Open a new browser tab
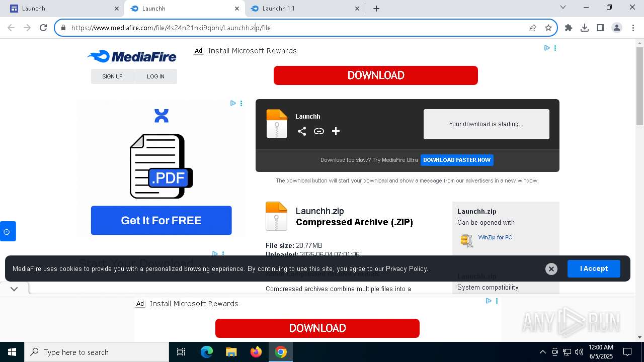 click(376, 9)
